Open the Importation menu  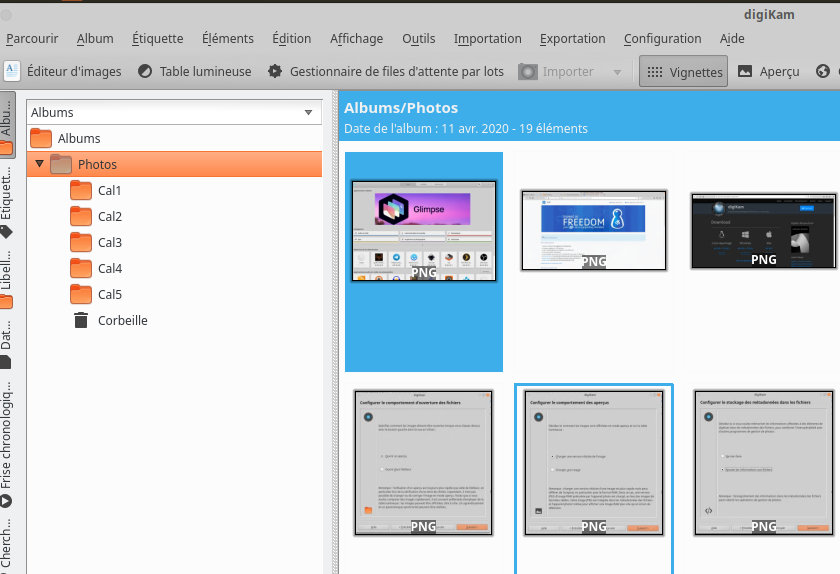(488, 39)
